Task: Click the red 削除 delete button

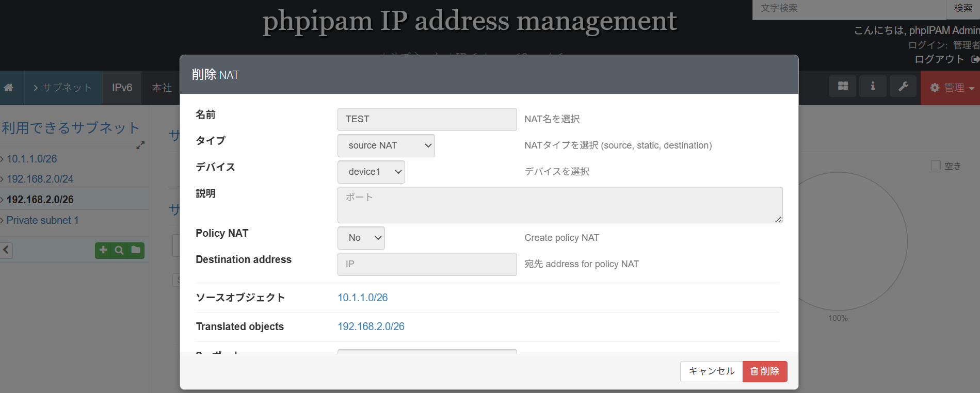Action: pos(765,371)
